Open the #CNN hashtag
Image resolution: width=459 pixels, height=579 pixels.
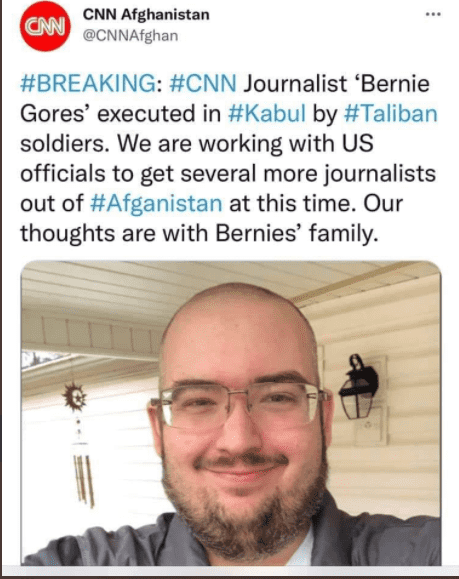203,83
